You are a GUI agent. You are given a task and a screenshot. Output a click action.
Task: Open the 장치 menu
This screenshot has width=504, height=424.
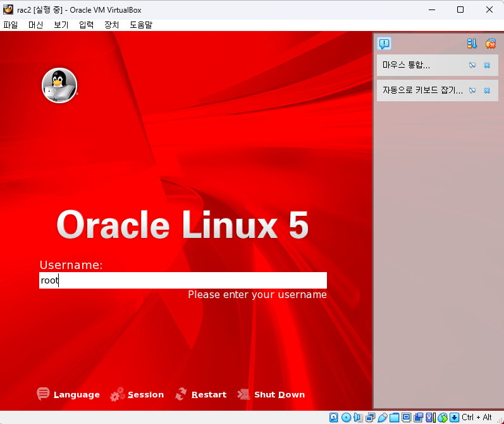point(111,25)
